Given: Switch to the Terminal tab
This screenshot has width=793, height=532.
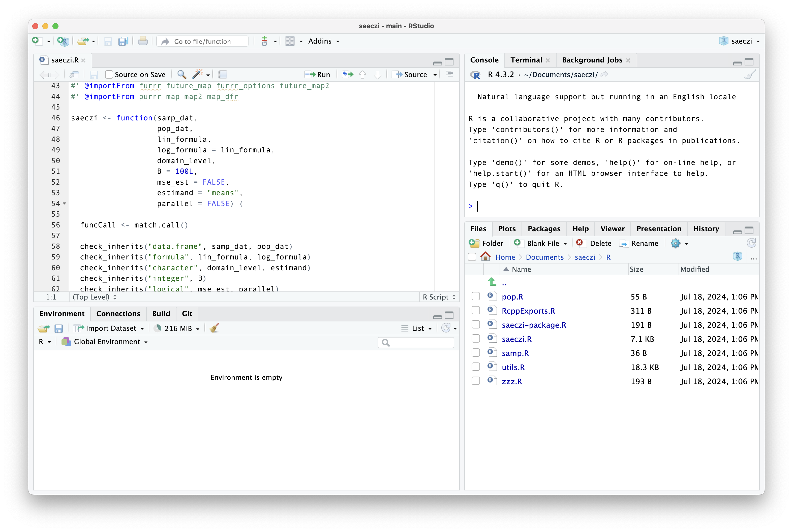Looking at the screenshot, I should click(526, 60).
